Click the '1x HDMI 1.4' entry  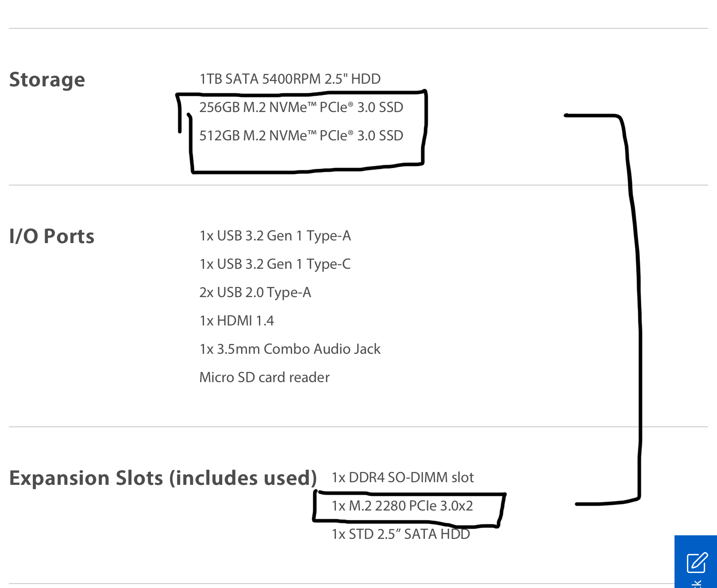pos(237,321)
